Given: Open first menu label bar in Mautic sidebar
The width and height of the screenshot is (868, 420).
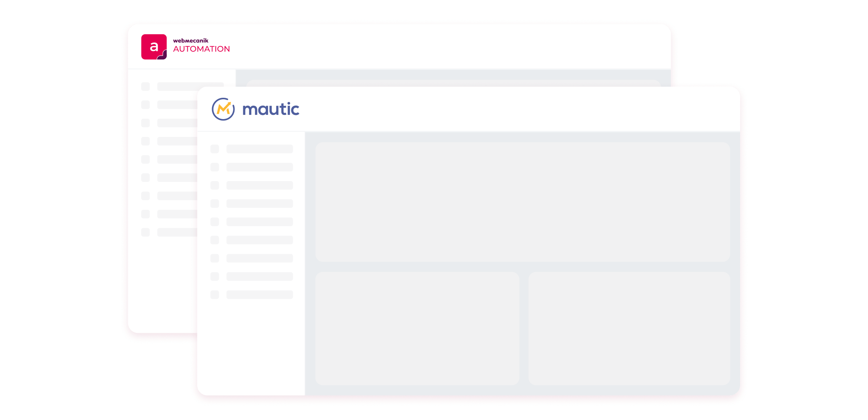Looking at the screenshot, I should [260, 149].
